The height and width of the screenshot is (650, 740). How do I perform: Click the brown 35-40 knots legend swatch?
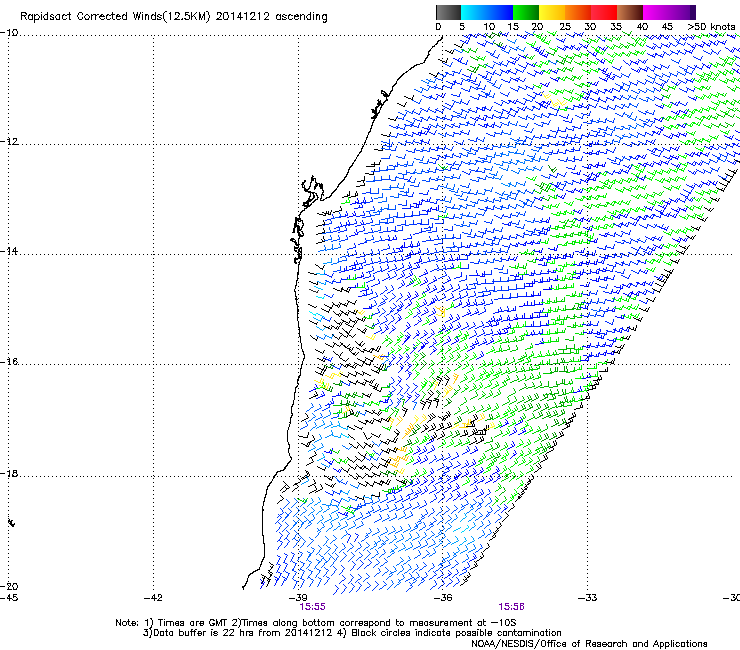click(x=630, y=12)
